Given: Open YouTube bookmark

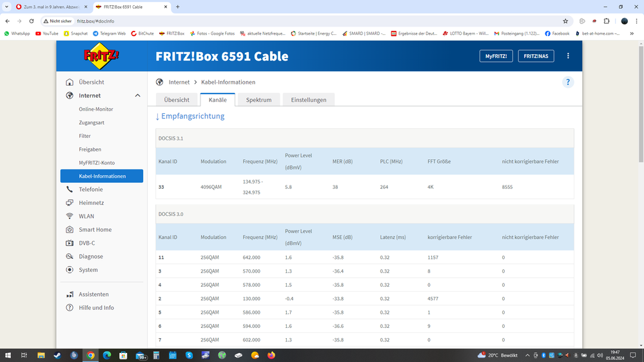Looking at the screenshot, I should pyautogui.click(x=47, y=33).
